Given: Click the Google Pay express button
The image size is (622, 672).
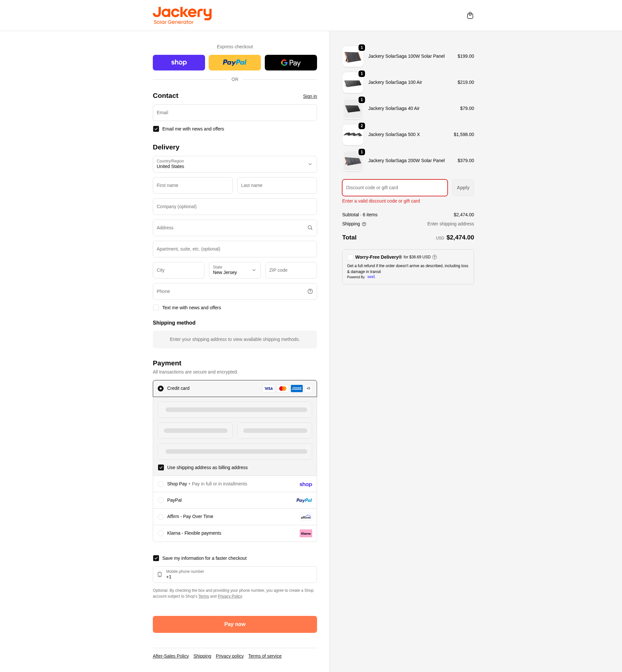Looking at the screenshot, I should [x=291, y=63].
